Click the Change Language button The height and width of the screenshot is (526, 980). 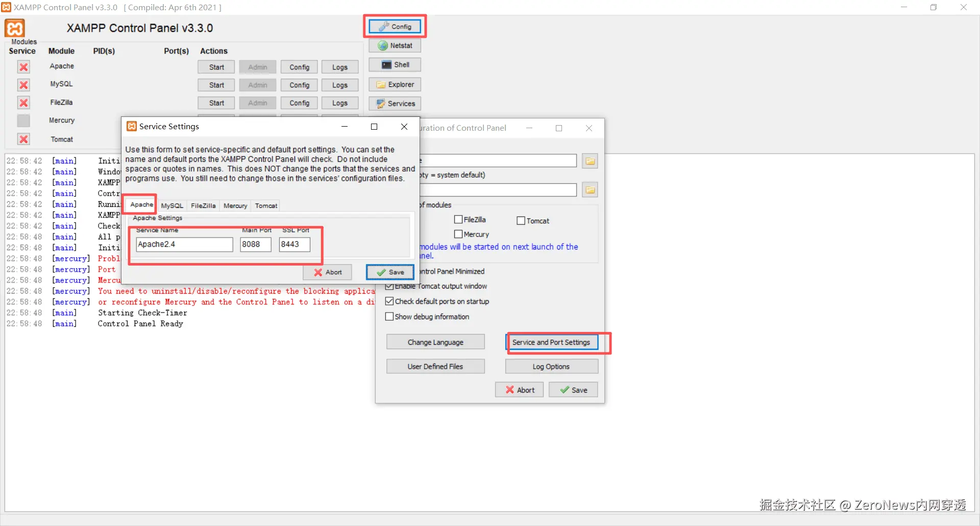[x=435, y=342]
